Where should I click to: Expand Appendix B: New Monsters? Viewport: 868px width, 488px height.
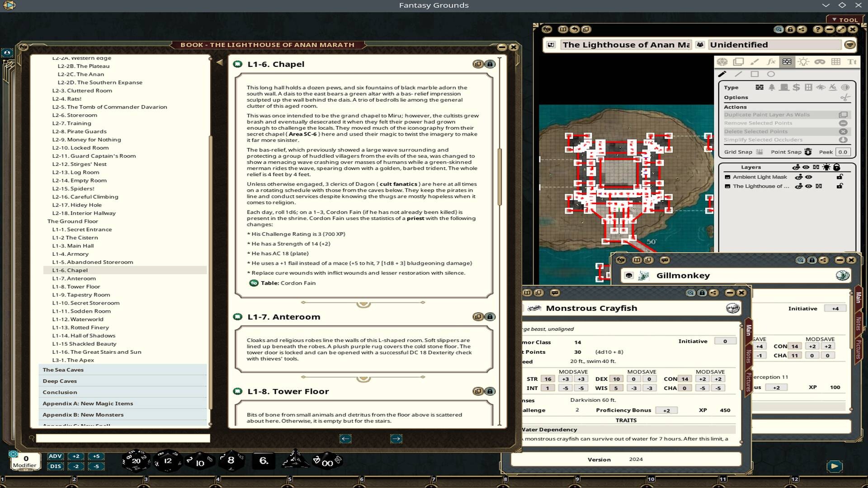pos(83,414)
